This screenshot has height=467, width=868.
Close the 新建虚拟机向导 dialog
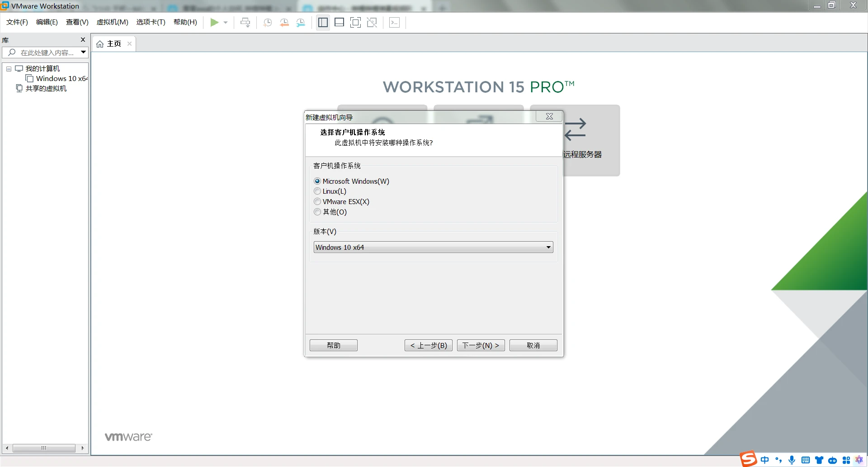click(x=549, y=116)
